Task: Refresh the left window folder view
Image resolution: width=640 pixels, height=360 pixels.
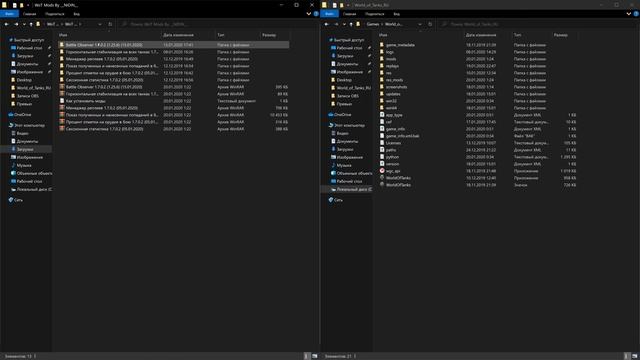Action: [x=110, y=24]
